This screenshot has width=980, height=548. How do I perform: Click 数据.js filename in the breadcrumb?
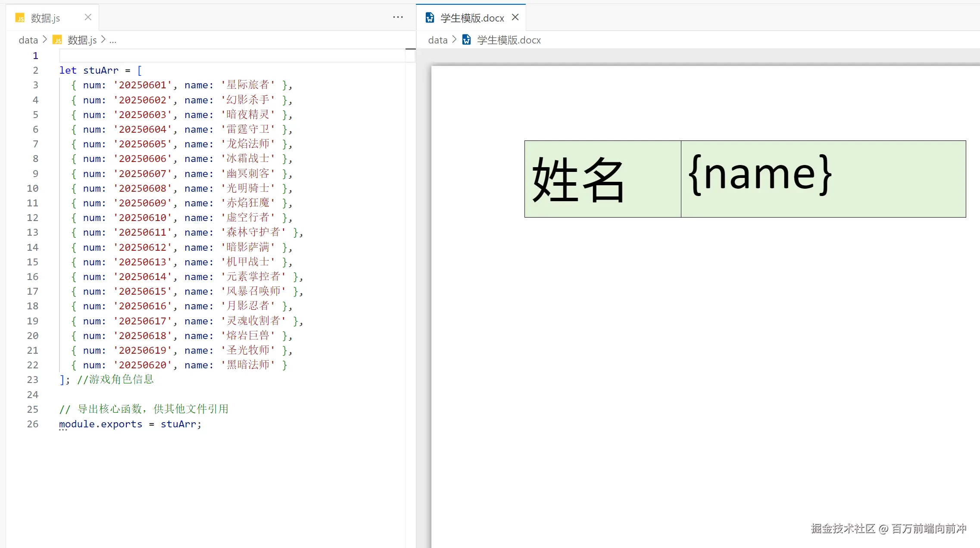(x=82, y=40)
